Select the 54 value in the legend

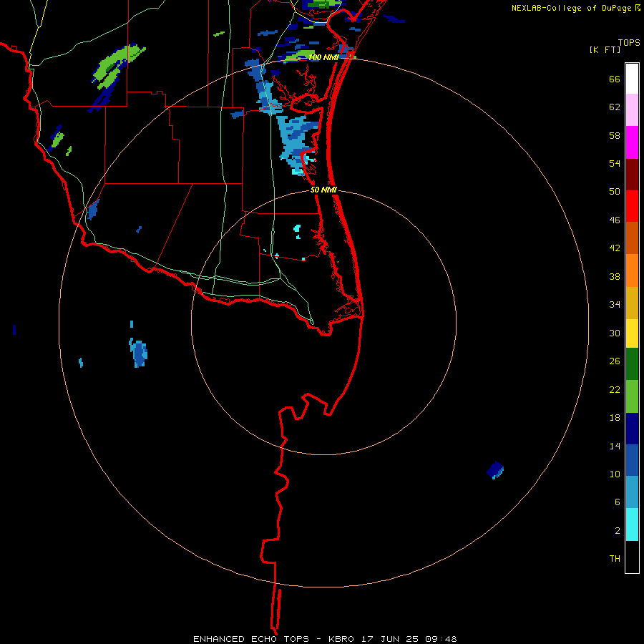tap(615, 163)
